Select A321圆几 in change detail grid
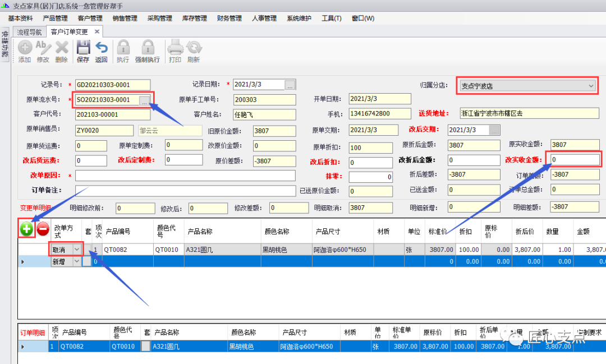Screen dimensions: 606x364 [x=223, y=250]
